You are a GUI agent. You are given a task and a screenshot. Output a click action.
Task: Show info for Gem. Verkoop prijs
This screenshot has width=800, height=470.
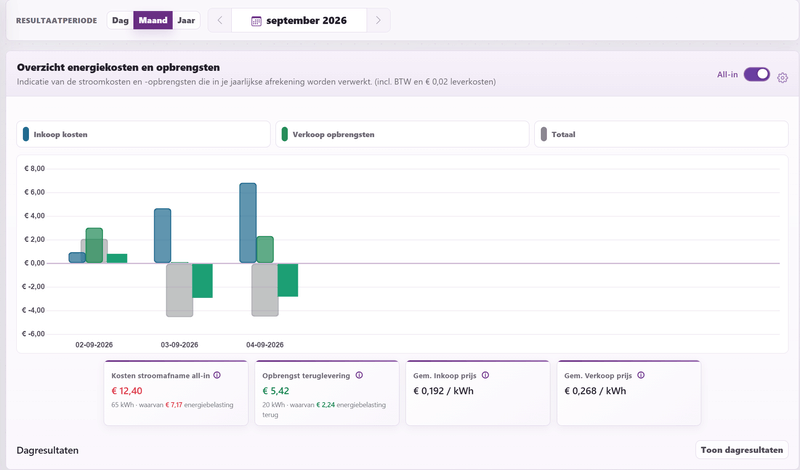coord(641,375)
